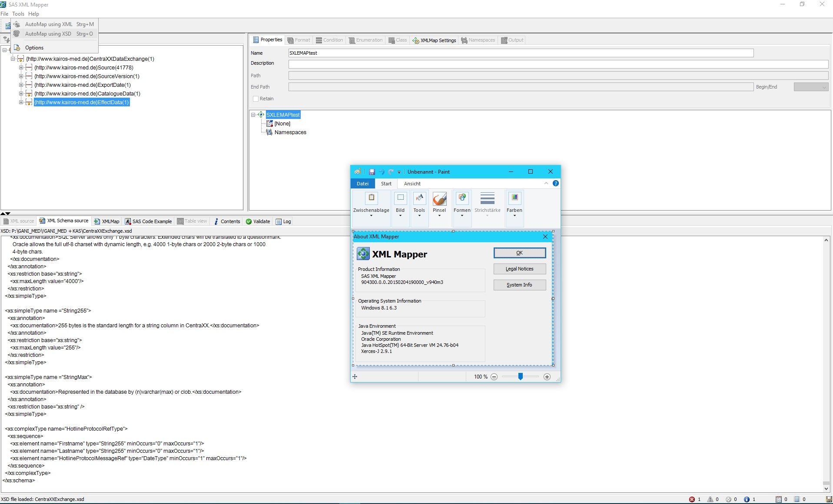This screenshot has width=833, height=504.
Task: Collapse the CentraXXDataExchange tree node
Action: [13, 59]
